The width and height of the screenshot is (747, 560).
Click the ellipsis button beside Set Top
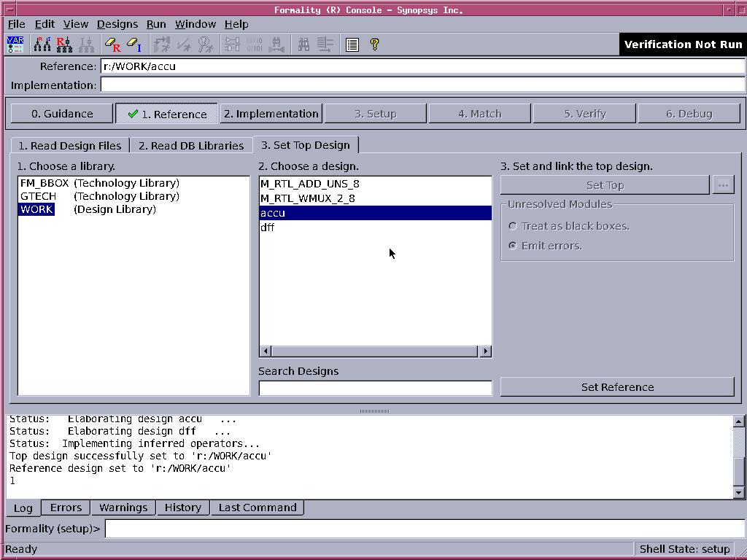[x=723, y=185]
